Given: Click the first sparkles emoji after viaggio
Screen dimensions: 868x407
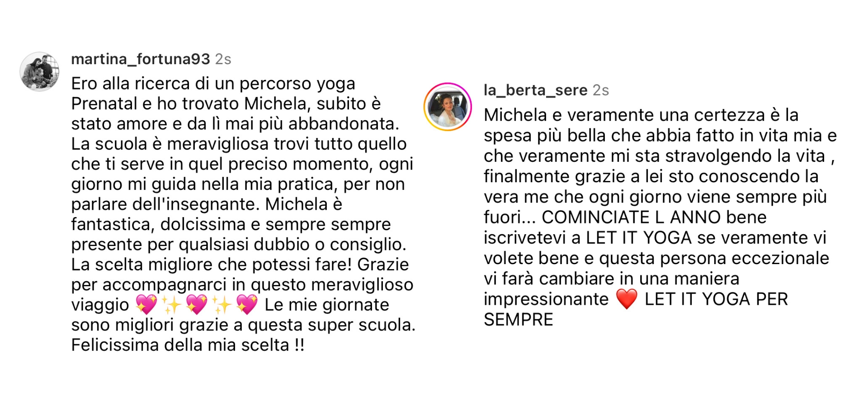Looking at the screenshot, I should (x=171, y=304).
